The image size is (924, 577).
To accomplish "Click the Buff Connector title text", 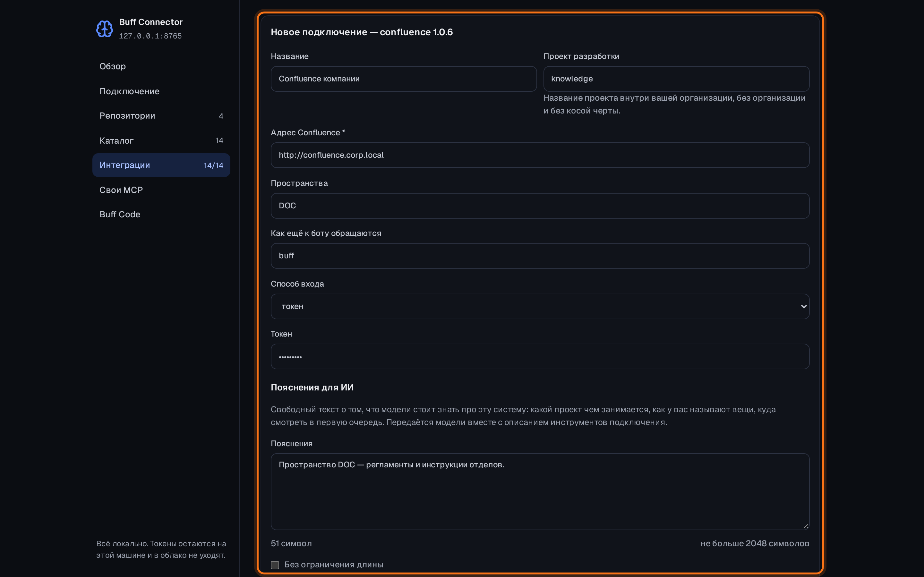I will (151, 22).
